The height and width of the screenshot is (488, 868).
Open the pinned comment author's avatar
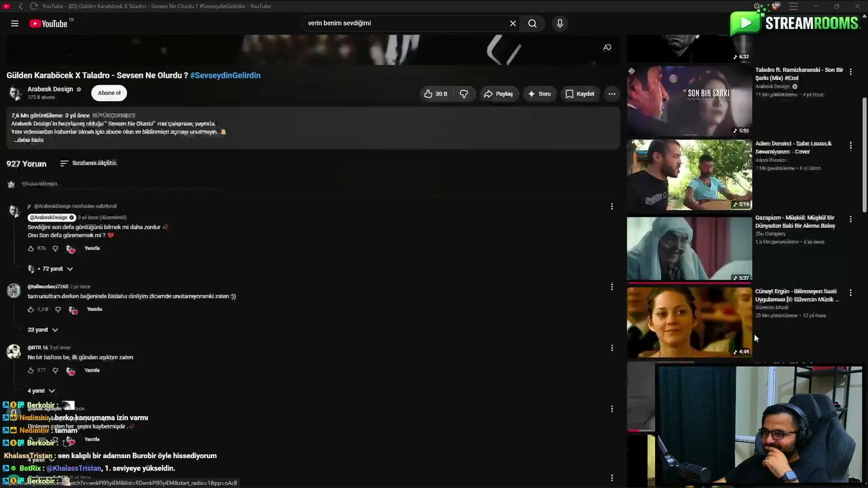pyautogui.click(x=14, y=211)
